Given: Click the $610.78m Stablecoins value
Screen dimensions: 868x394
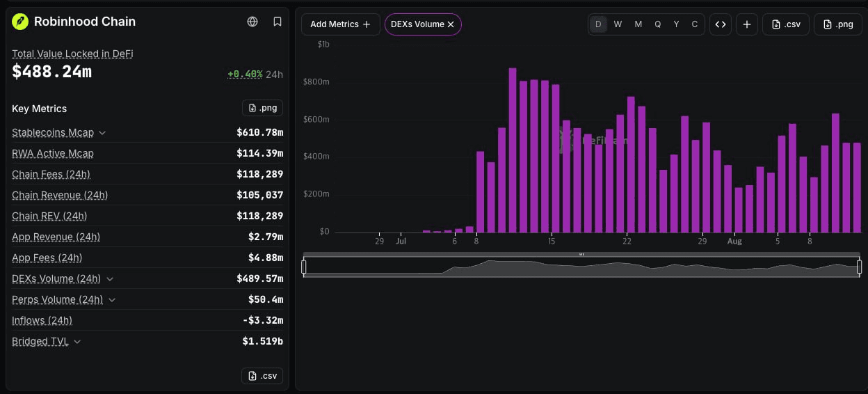Looking at the screenshot, I should (259, 132).
